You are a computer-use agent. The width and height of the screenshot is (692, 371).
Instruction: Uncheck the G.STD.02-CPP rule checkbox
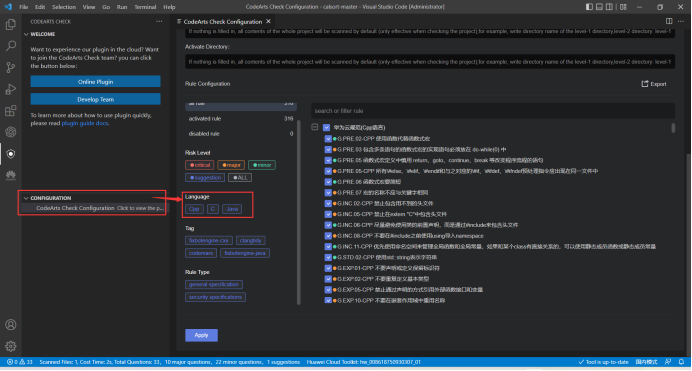[x=328, y=257]
